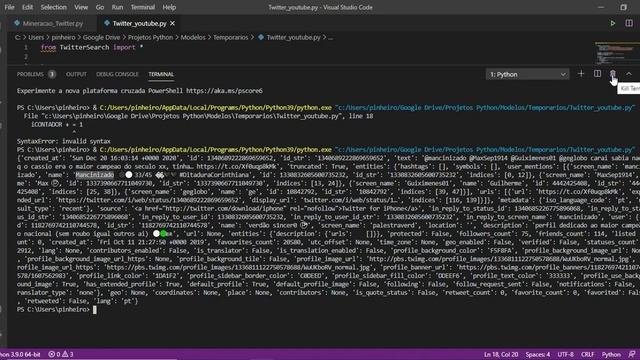Open the Terminal menu
The height and width of the screenshot is (360, 640).
pyautogui.click(x=143, y=7)
